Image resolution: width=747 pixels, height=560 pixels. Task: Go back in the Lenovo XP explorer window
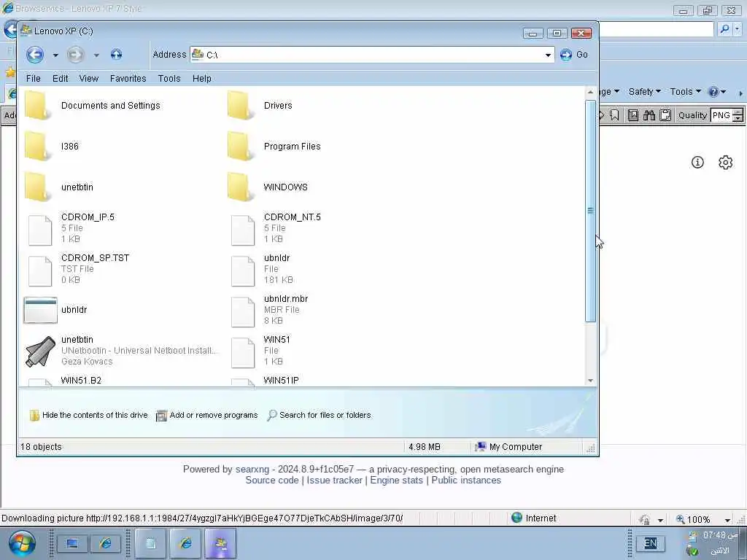click(x=35, y=55)
